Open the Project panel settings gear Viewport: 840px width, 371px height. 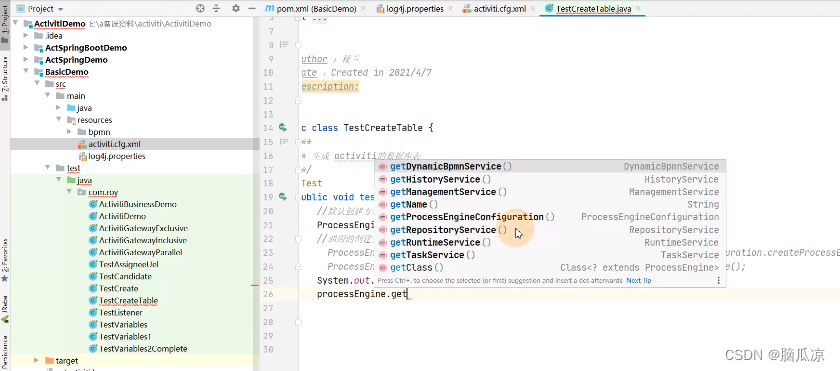coord(236,9)
